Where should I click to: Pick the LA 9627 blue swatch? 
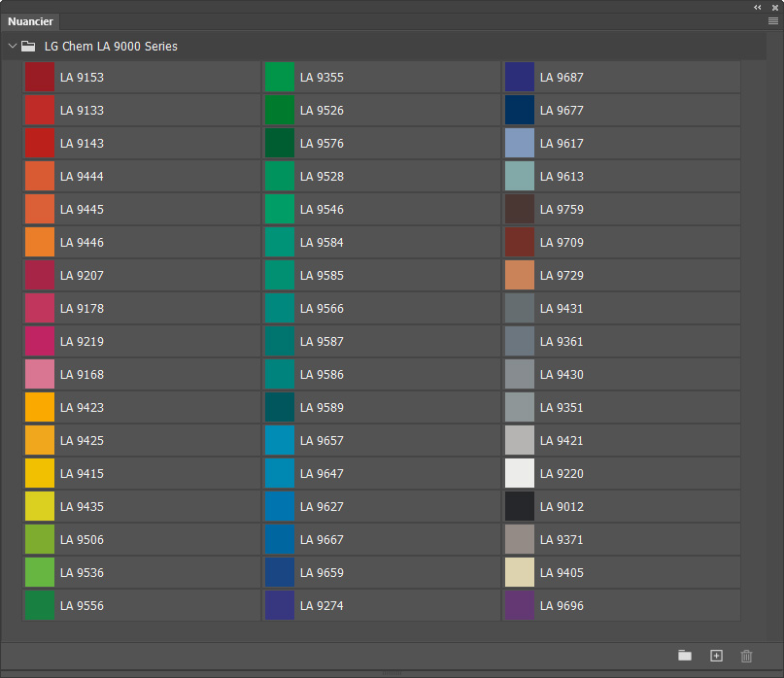[280, 506]
